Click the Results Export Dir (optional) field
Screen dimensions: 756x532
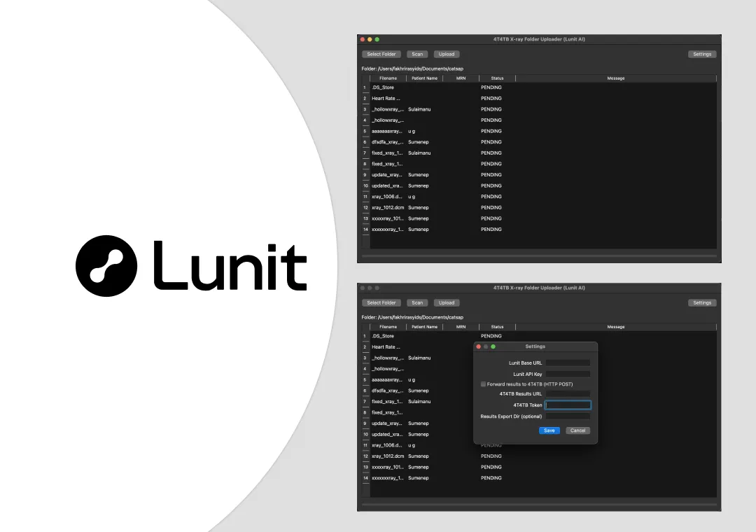[x=568, y=416]
